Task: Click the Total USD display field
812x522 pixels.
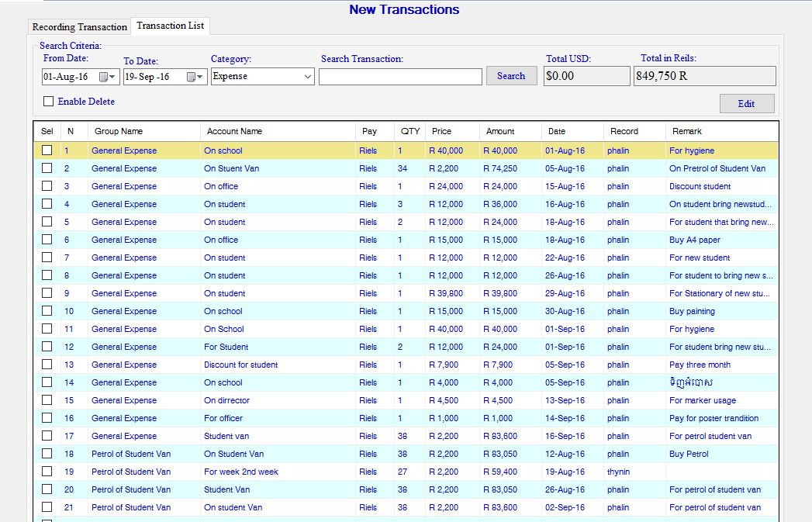Action: point(586,75)
